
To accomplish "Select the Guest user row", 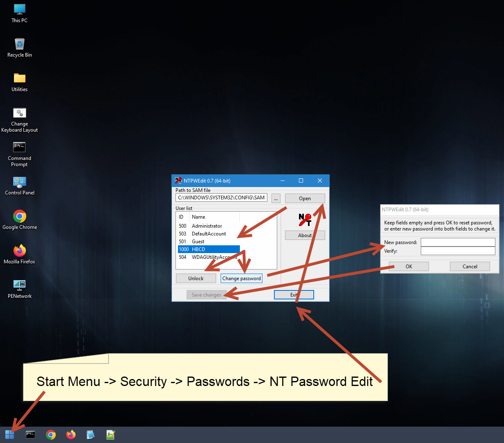I will click(209, 242).
